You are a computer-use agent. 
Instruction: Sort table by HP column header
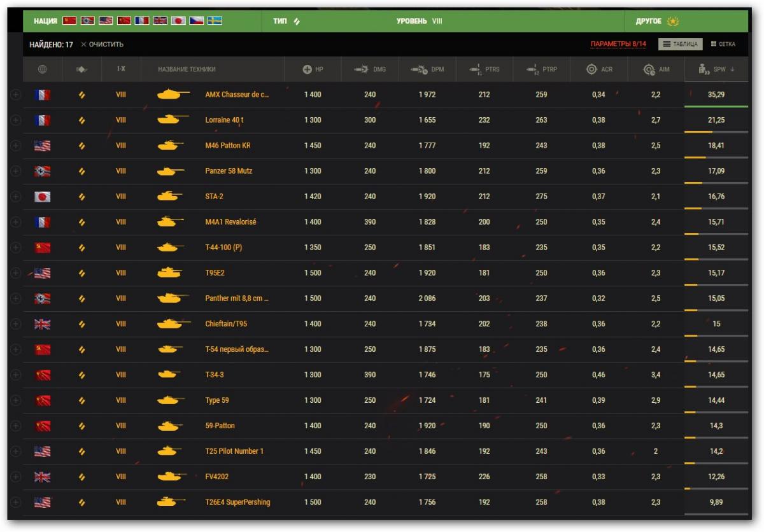point(313,69)
